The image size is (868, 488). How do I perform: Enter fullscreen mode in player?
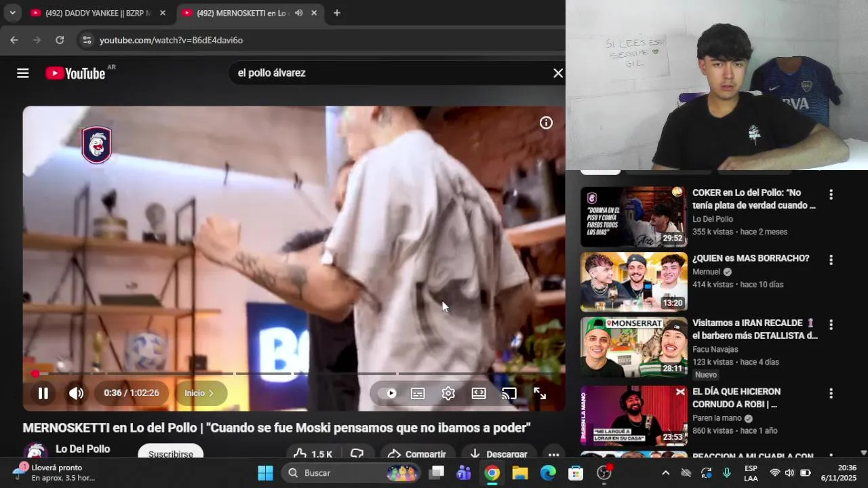click(x=540, y=393)
